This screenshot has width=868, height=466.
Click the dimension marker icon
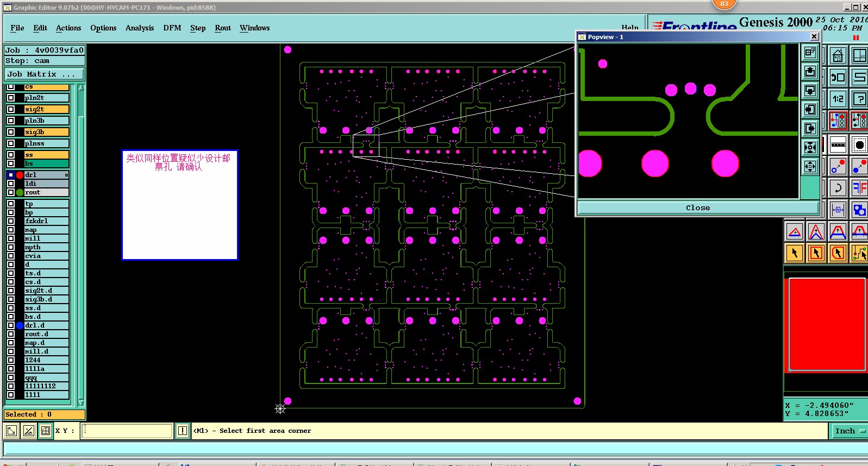(x=838, y=210)
